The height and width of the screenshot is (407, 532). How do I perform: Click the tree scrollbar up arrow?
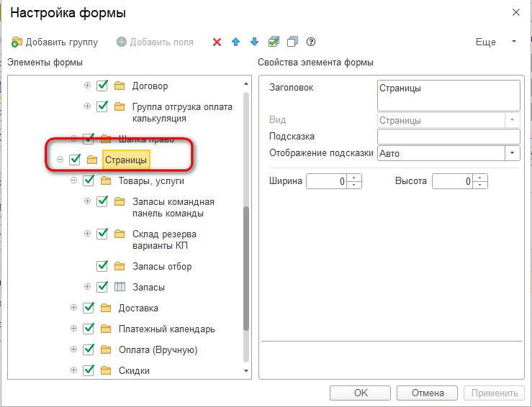click(x=246, y=83)
